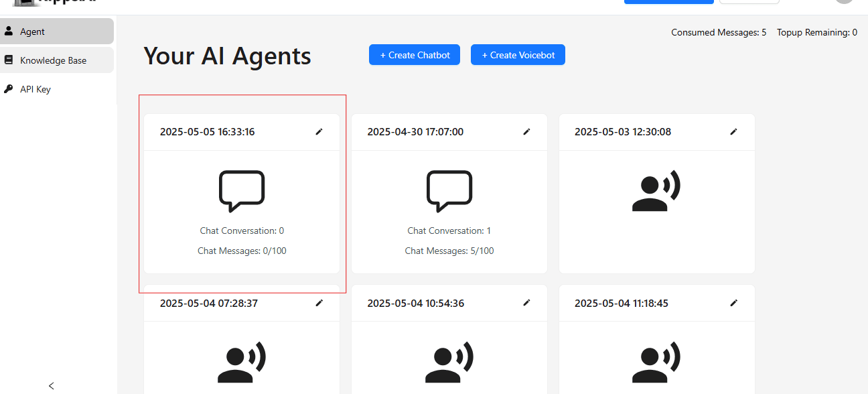Click the edit pencil on the 2025-05-04 07:28:37 voicebot

pyautogui.click(x=319, y=303)
